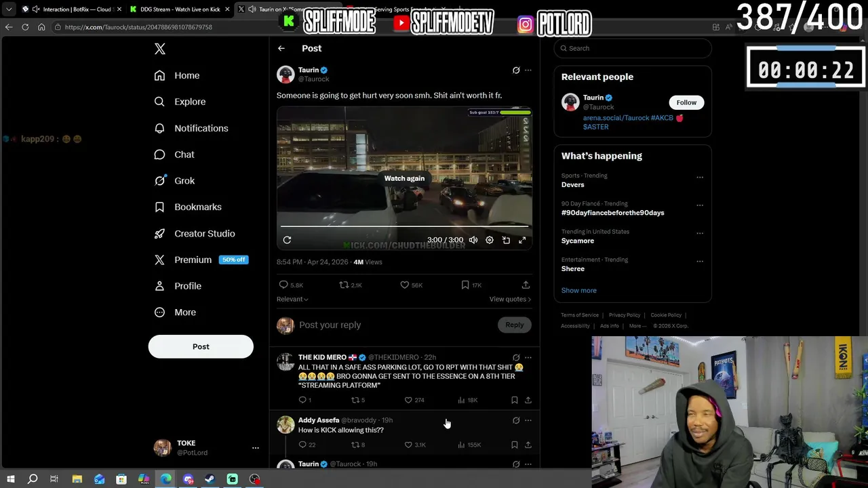Like Addy Assefa's reply

click(x=408, y=445)
